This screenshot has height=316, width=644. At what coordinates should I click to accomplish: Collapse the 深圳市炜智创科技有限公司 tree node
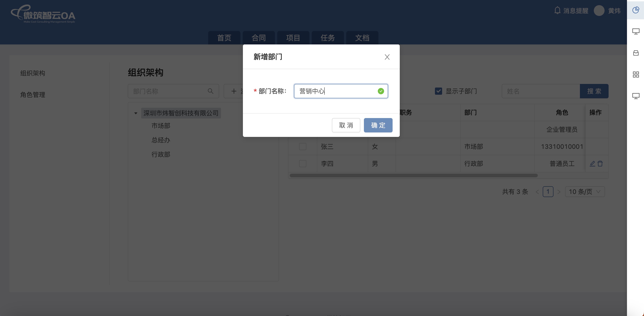136,113
